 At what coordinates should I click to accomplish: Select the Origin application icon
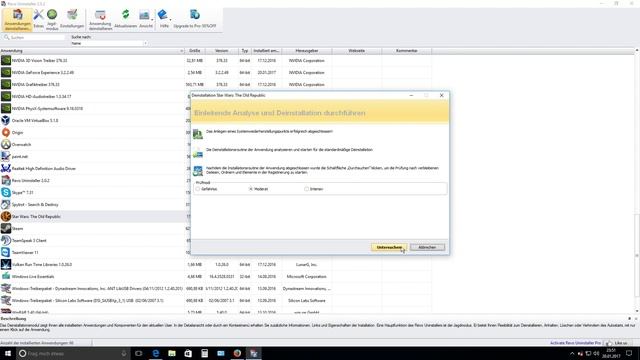pos(6,132)
